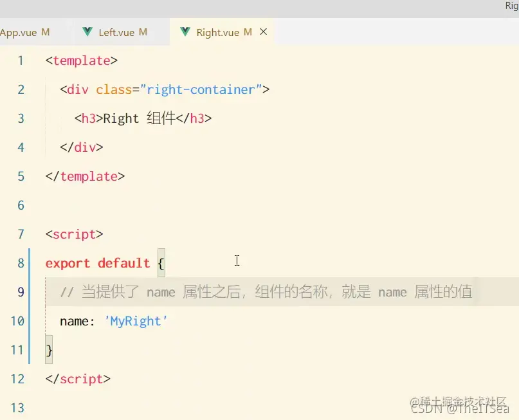Switch to the Left.vue tab
The height and width of the screenshot is (420, 519).
122,32
